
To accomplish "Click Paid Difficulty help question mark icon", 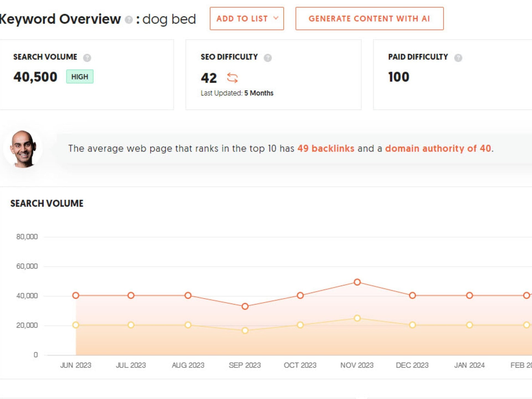I will pyautogui.click(x=458, y=58).
